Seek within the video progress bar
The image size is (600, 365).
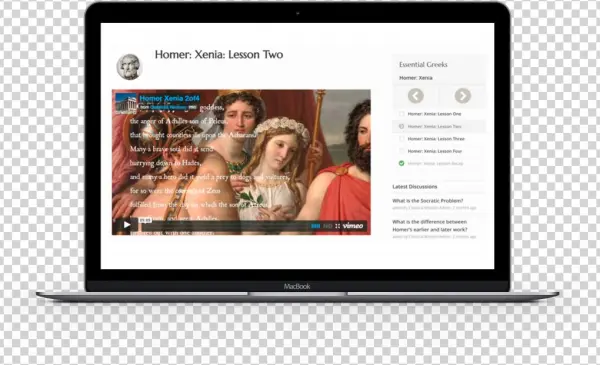224,226
